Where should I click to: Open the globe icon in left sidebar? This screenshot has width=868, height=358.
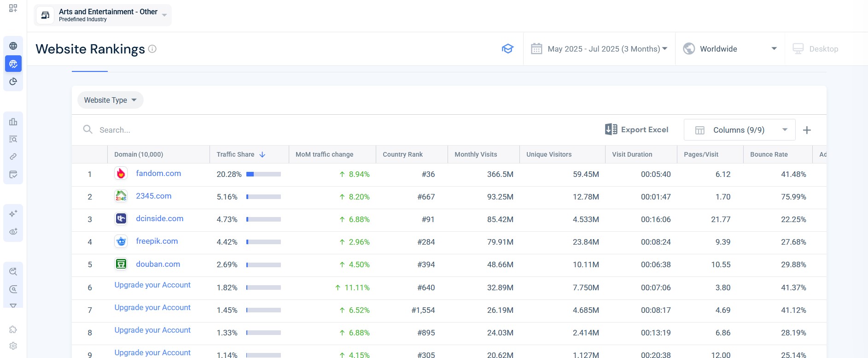pos(13,46)
